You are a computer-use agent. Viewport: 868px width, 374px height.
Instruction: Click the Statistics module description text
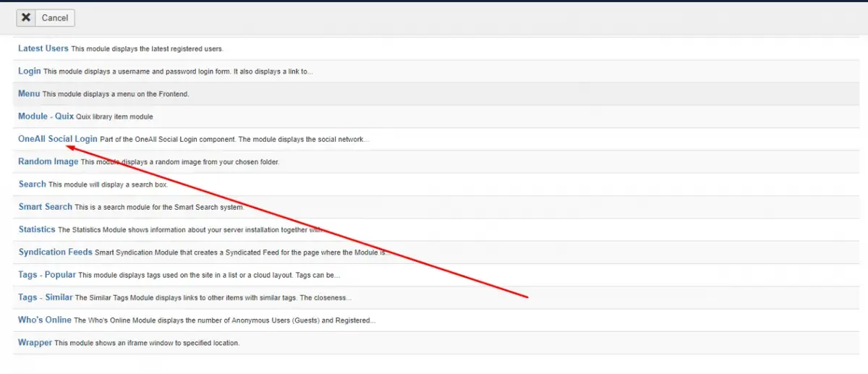[x=190, y=230]
